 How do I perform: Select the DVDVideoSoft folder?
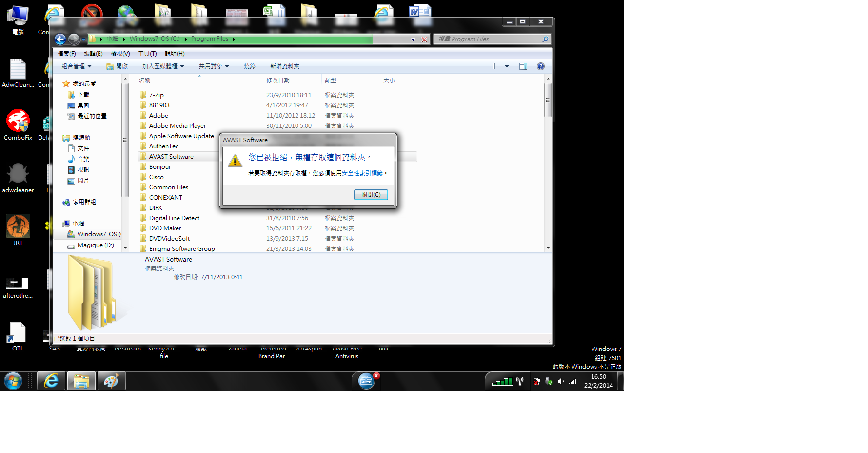[x=169, y=239]
